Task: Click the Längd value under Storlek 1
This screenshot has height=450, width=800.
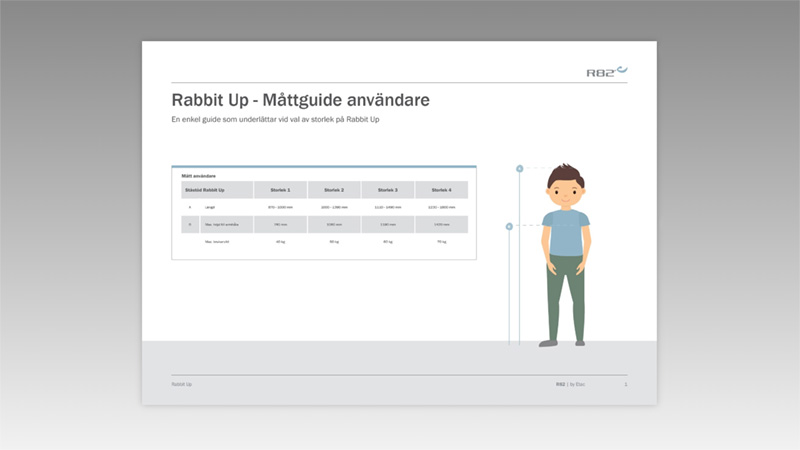Action: point(281,207)
